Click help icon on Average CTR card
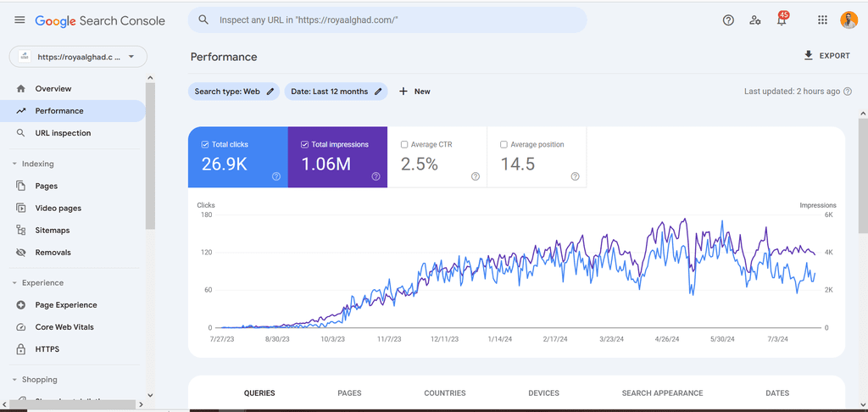Image resolution: width=868 pixels, height=412 pixels. 476,176
